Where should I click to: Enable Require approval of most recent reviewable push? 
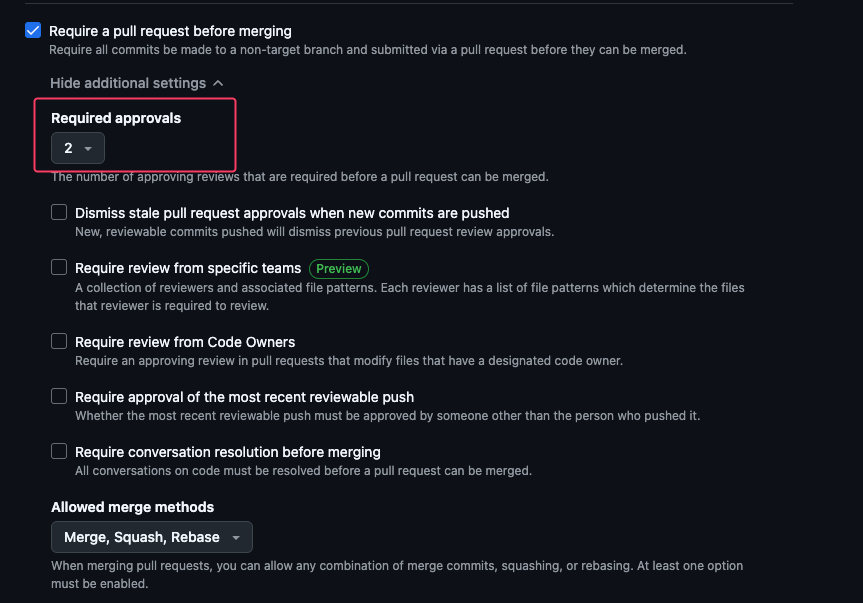pos(58,395)
